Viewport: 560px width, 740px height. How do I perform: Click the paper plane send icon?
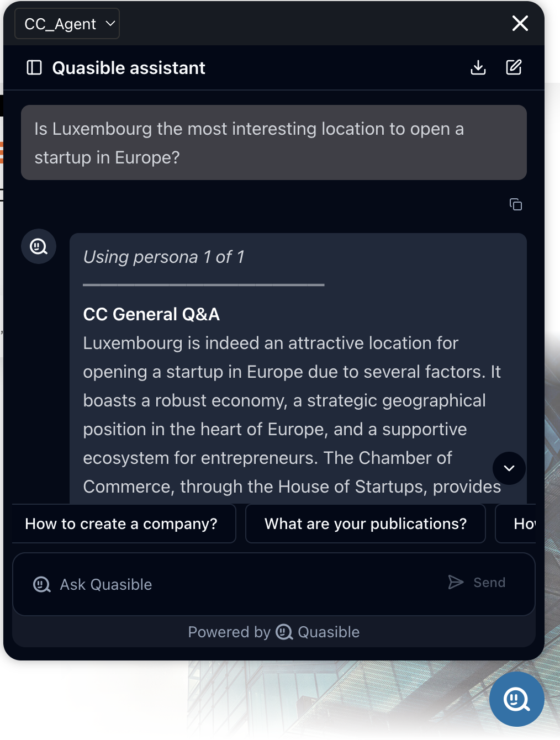coord(456,582)
